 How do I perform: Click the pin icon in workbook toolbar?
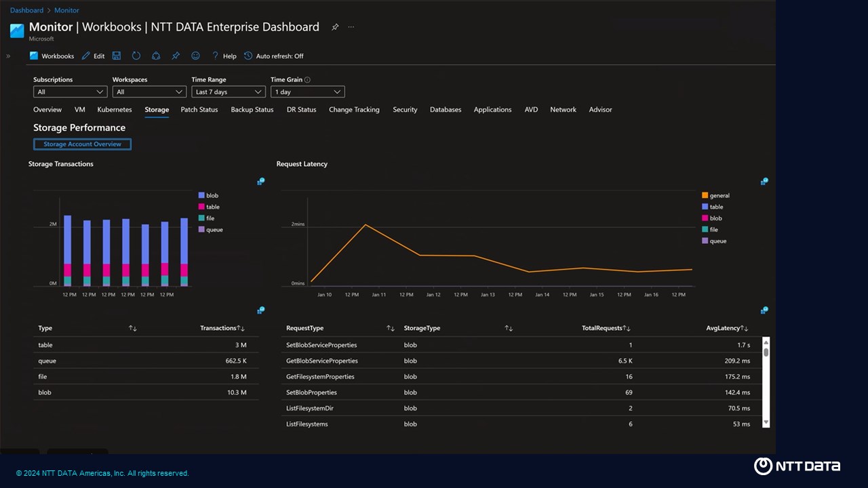(176, 56)
